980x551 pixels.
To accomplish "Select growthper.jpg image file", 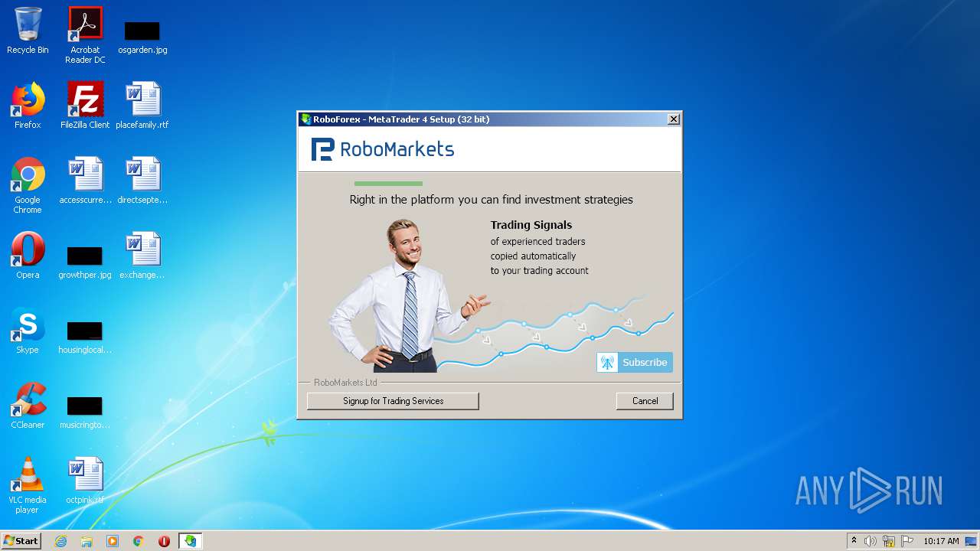I will coord(85,262).
